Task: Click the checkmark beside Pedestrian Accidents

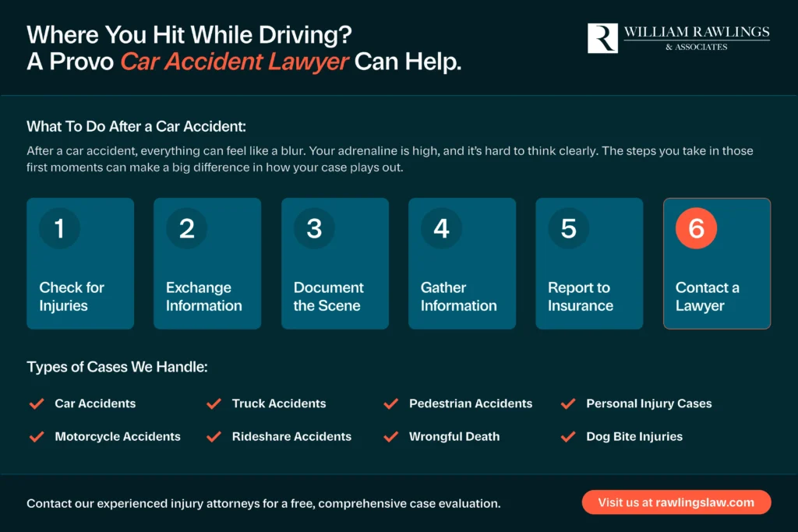Action: tap(390, 403)
